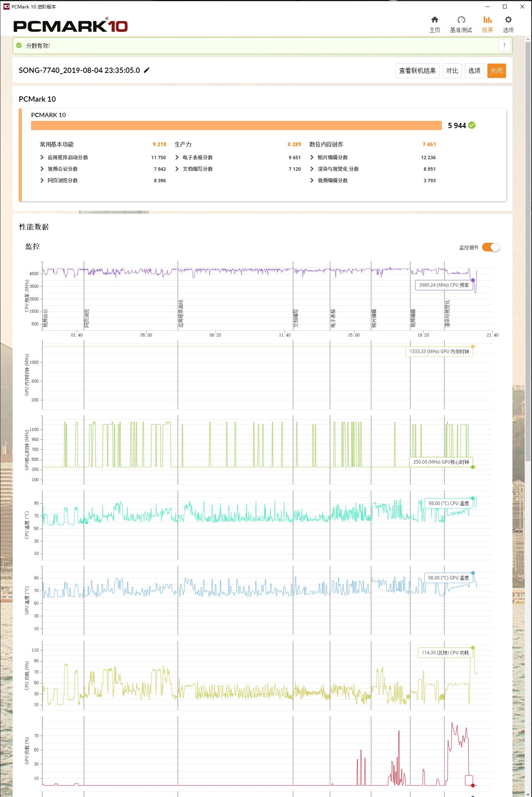Click the 照片编辑 score value 12 236
The width and height of the screenshot is (532, 797).
coord(428,157)
